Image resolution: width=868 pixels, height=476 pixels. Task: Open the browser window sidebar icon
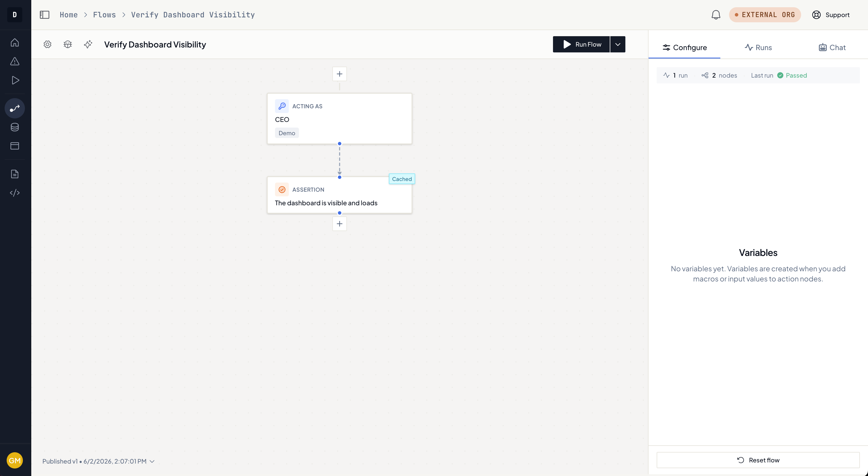tap(15, 146)
